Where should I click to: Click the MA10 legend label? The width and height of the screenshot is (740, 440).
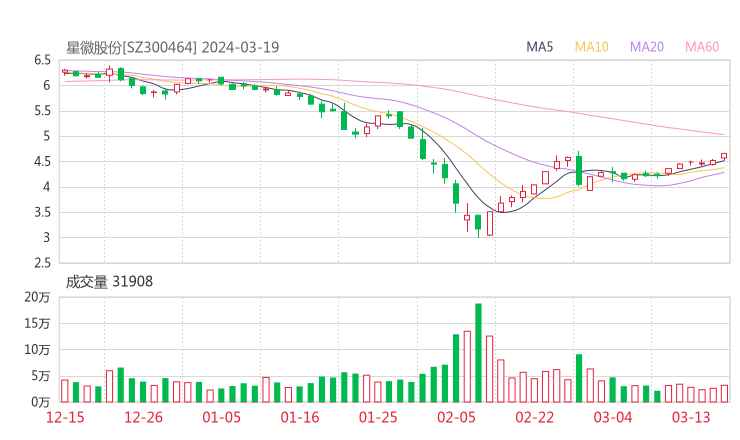[x=591, y=47]
